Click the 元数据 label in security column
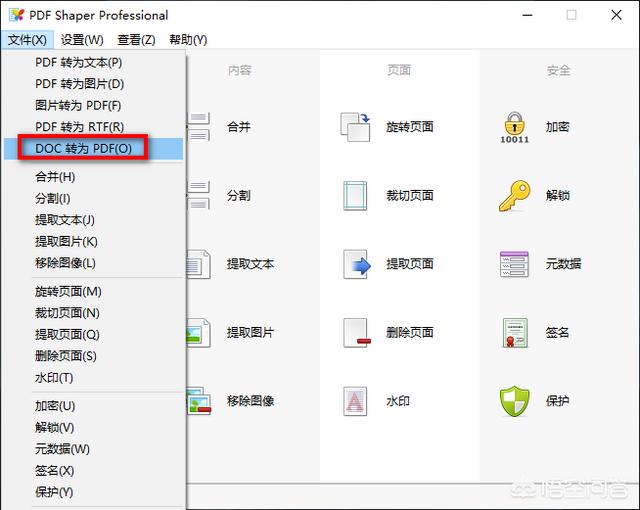The image size is (640, 510). click(563, 264)
